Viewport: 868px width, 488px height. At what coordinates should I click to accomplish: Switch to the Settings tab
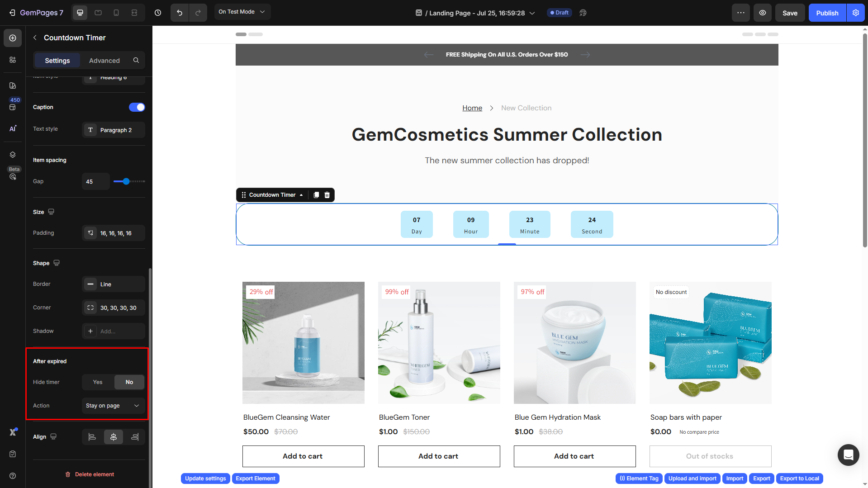[57, 60]
